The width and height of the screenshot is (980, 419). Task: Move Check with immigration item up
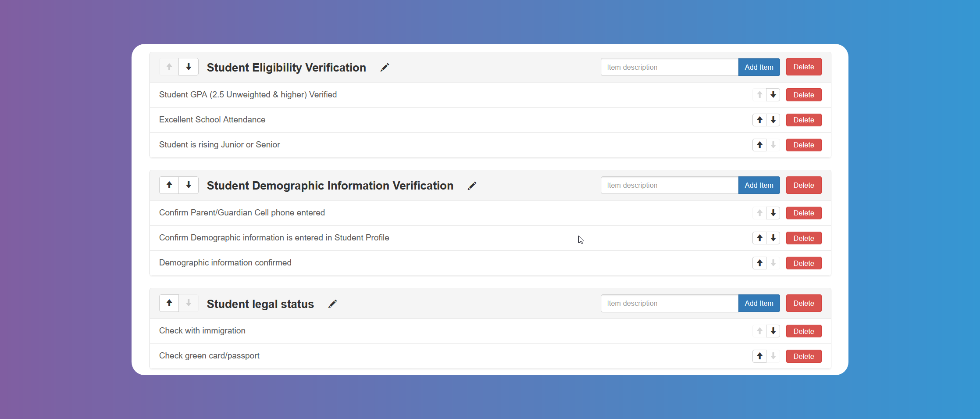(x=759, y=330)
